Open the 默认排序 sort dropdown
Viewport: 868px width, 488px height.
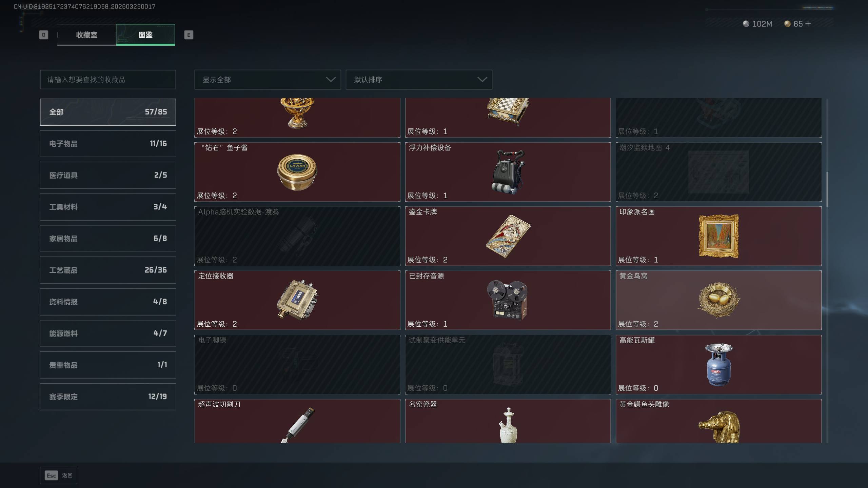pos(419,80)
